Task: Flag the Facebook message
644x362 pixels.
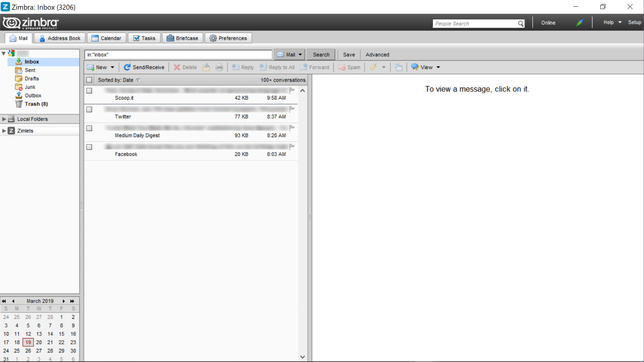Action: (292, 146)
